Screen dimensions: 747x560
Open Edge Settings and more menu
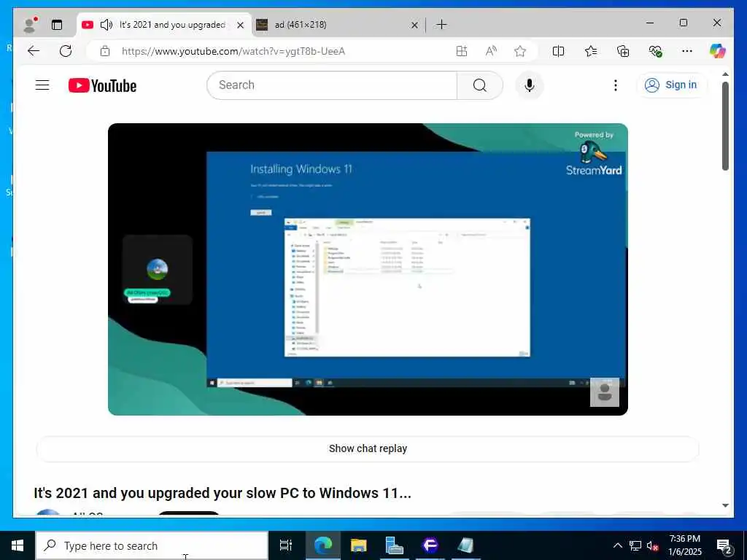pos(687,51)
